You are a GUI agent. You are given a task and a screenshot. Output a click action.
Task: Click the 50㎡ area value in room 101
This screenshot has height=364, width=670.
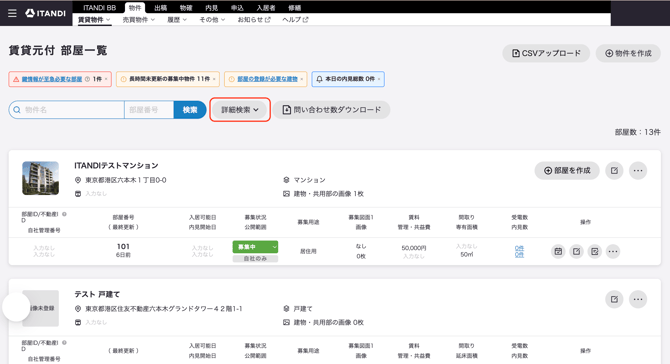(467, 255)
